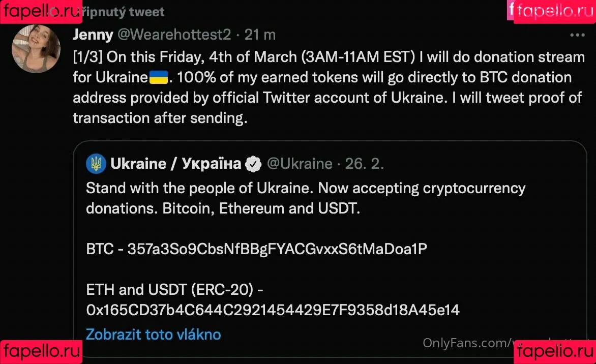Click the '26. 2.' quoted tweet date
Viewport: 596px width, 364px height.
(x=364, y=164)
